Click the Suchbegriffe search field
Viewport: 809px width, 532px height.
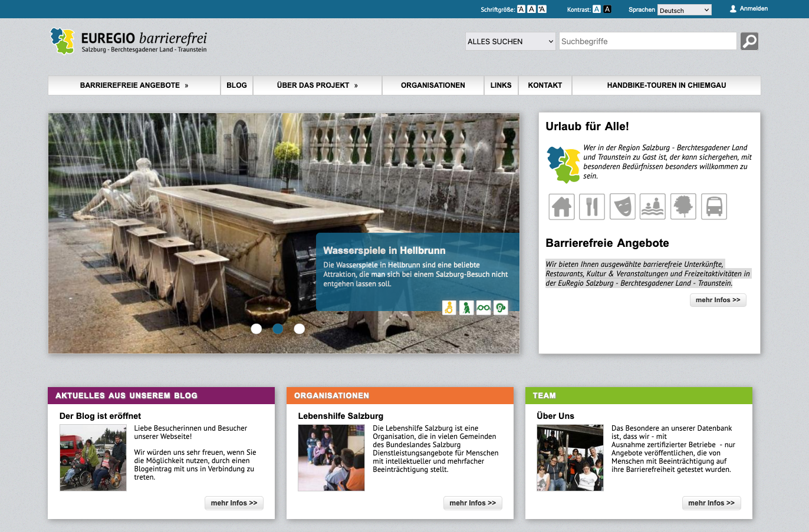point(647,41)
